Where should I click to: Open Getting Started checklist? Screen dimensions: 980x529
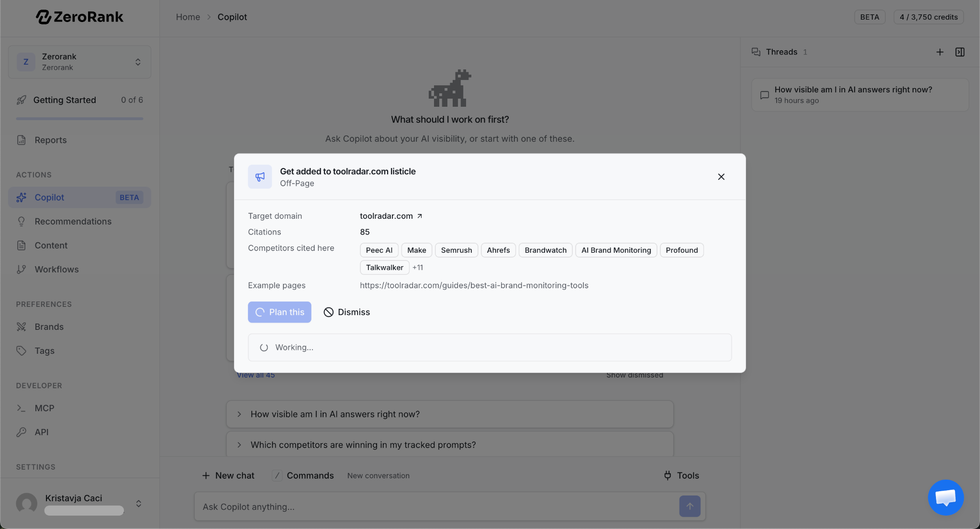tap(79, 100)
